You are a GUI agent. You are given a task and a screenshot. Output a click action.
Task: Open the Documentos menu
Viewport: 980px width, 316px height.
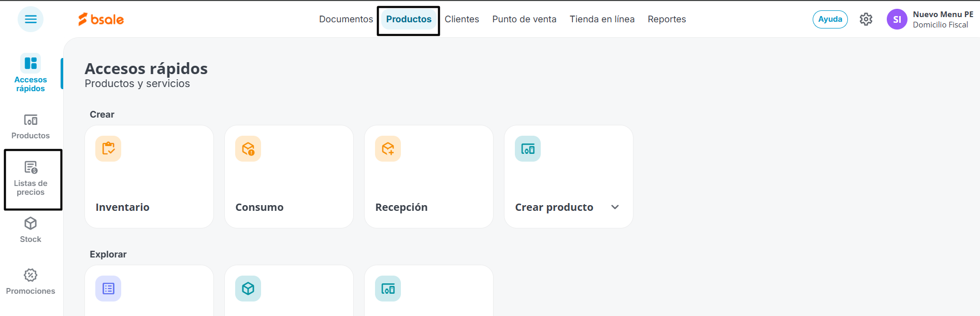pyautogui.click(x=346, y=19)
